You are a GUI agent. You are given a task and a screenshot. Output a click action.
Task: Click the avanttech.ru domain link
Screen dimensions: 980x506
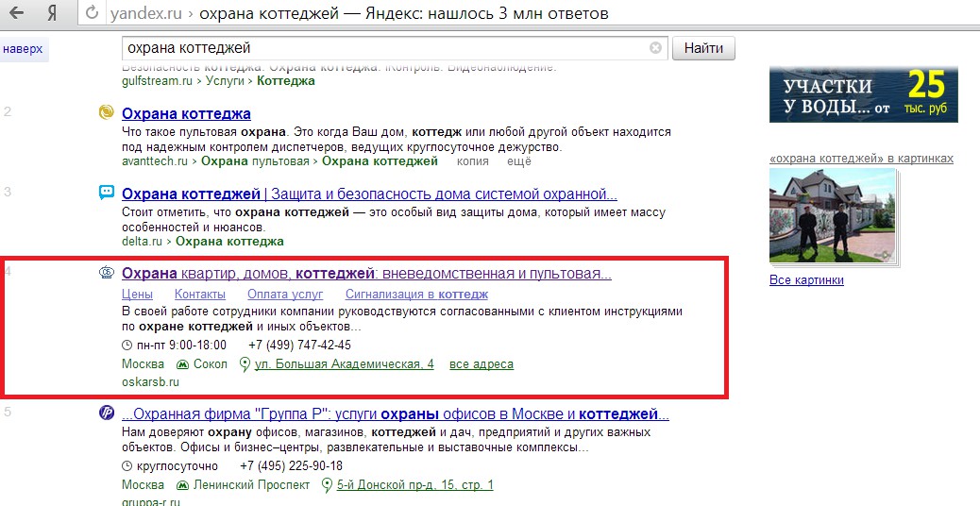pos(155,161)
